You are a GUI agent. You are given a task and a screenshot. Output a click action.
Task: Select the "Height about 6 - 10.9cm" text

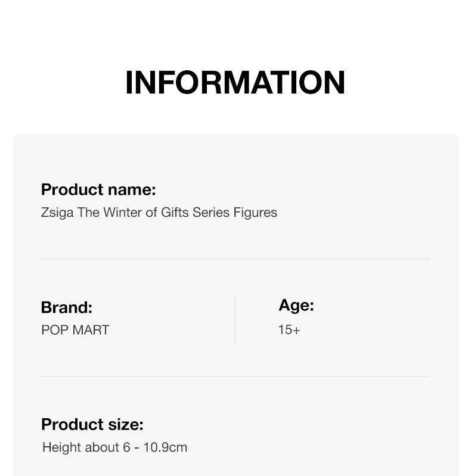(115, 447)
